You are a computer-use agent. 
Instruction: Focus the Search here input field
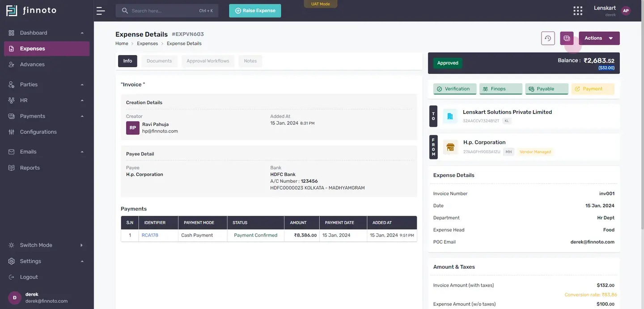tap(167, 11)
